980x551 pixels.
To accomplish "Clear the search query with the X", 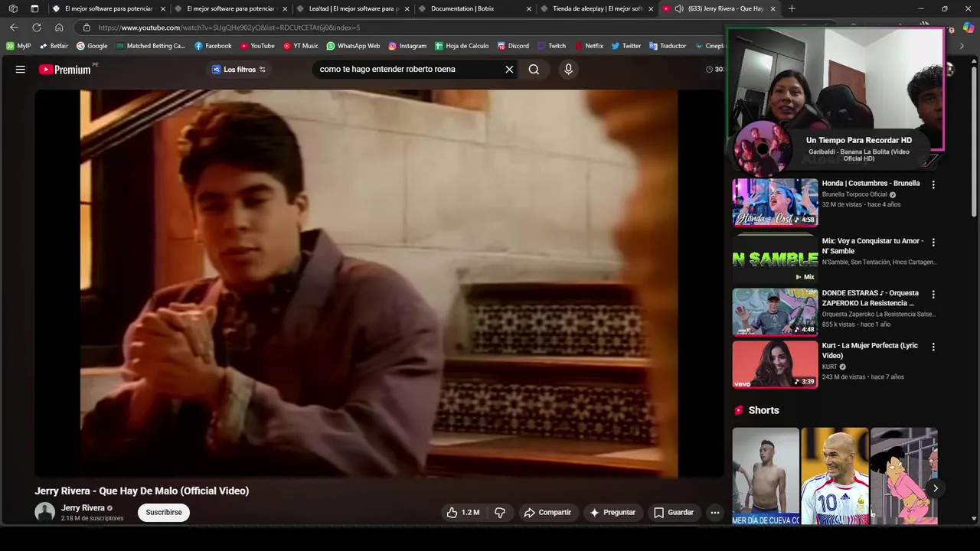I will (x=509, y=69).
